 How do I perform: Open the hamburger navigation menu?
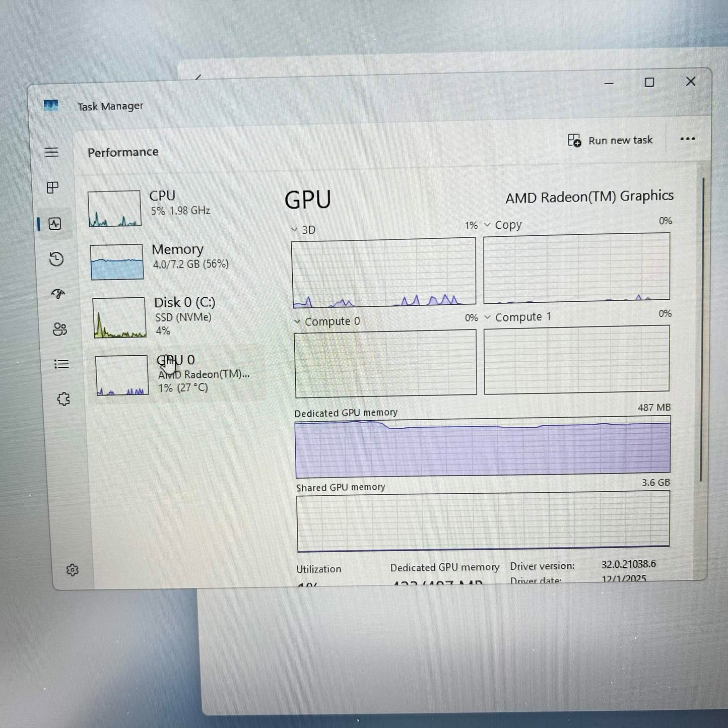[51, 152]
